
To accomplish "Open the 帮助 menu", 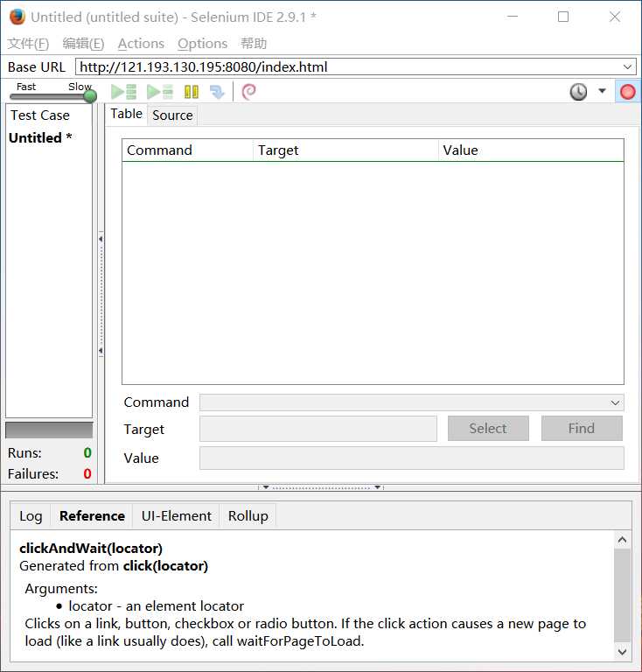I will click(254, 43).
